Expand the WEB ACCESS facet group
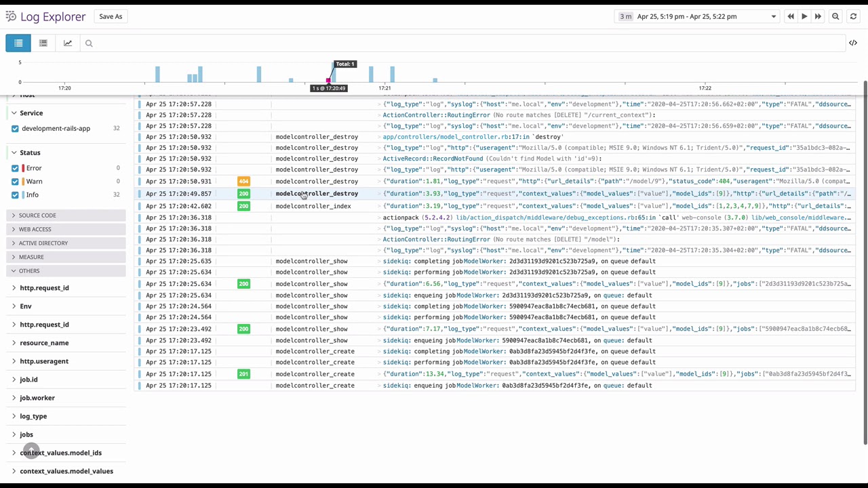The height and width of the screenshot is (488, 868). (66, 229)
